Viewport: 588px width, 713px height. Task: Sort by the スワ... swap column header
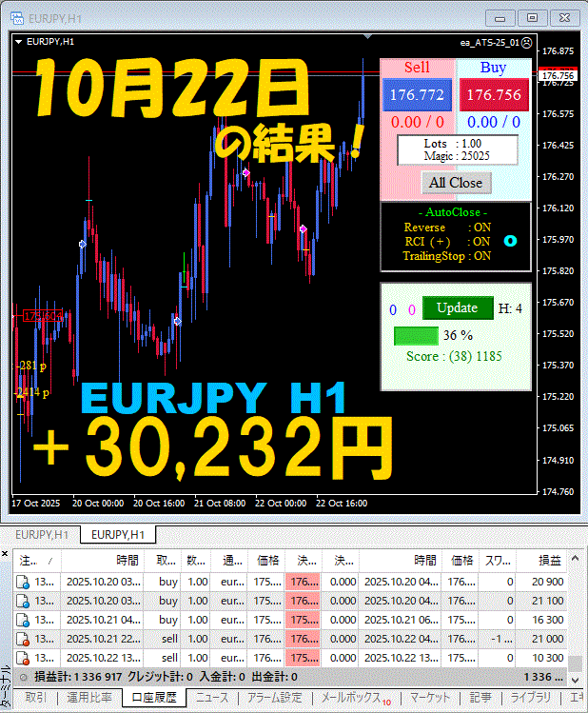pyautogui.click(x=497, y=561)
